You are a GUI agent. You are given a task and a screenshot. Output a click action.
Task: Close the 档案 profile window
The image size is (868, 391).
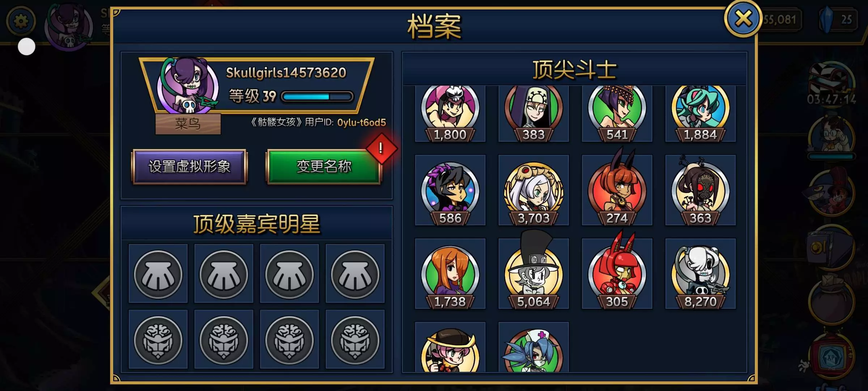pyautogui.click(x=743, y=18)
